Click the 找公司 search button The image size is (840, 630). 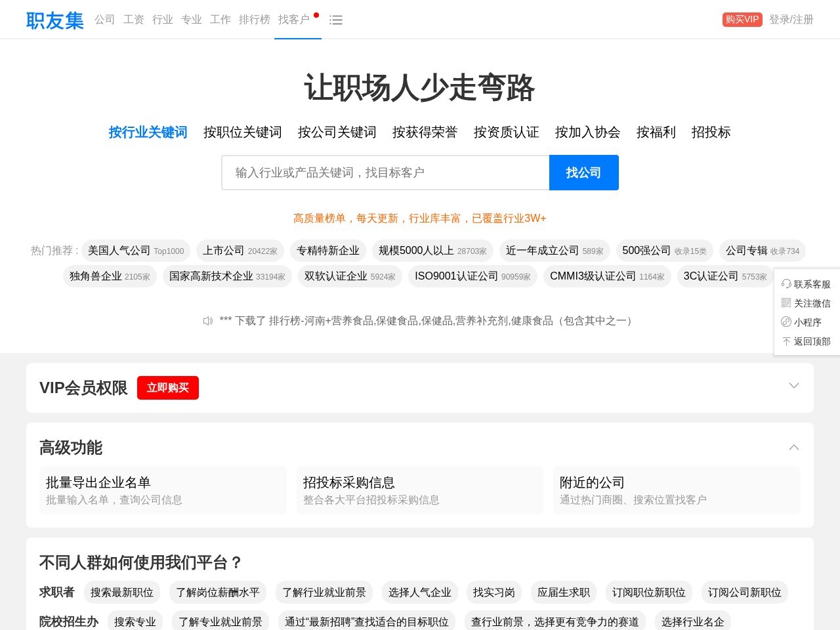click(x=583, y=172)
